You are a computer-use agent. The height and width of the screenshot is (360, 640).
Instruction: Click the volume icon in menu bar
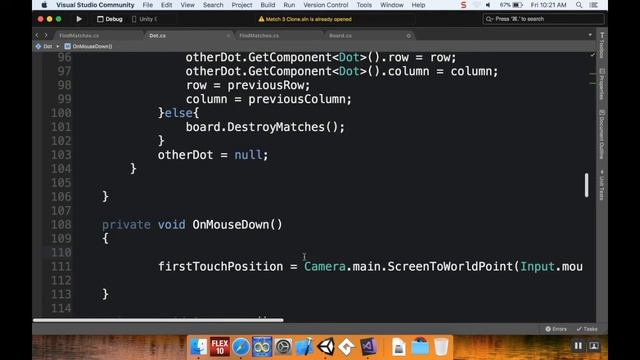[488, 5]
